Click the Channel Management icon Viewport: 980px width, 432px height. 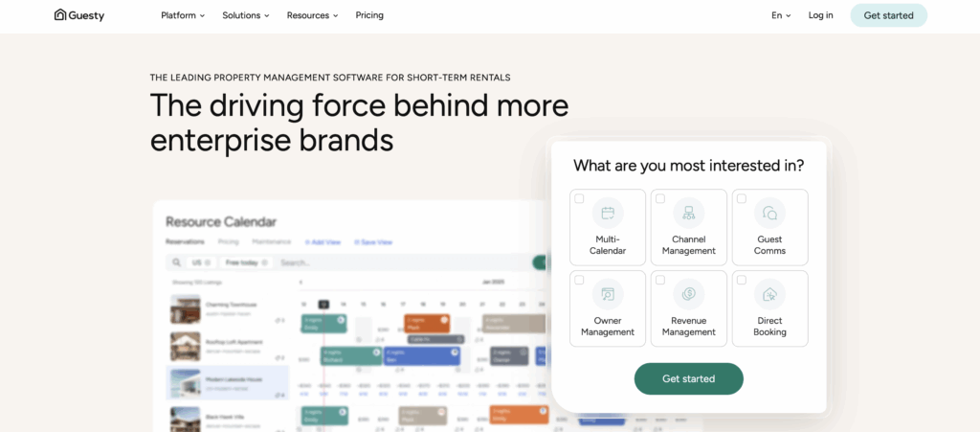[688, 213]
